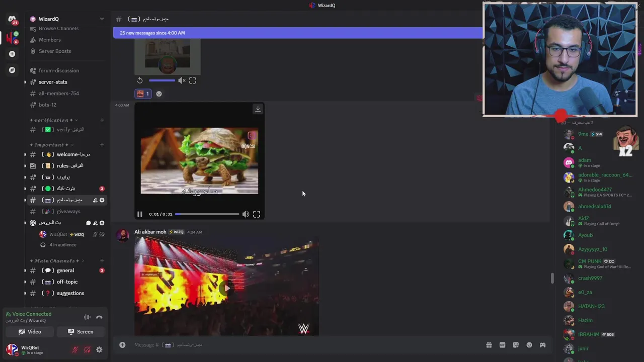The image size is (644, 362).
Task: Edit memes channel settings gear
Action: tap(102, 200)
